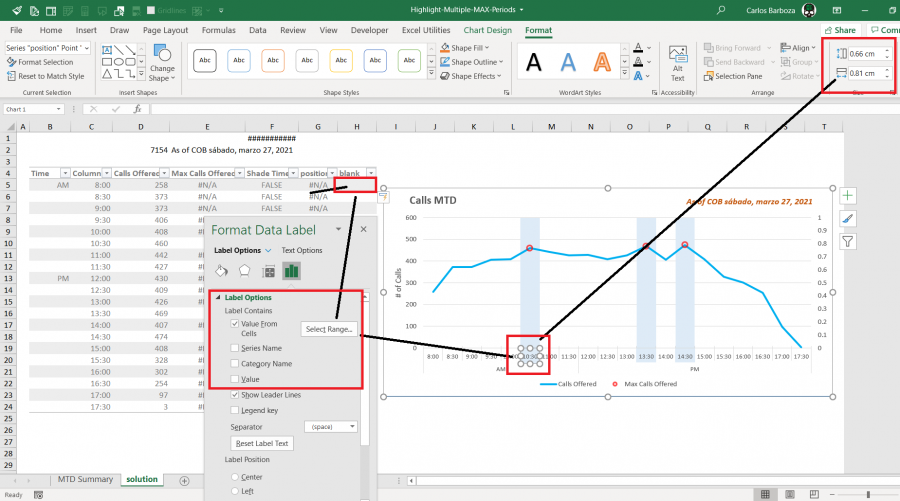Expand the Shape Effects dropdown

[499, 76]
